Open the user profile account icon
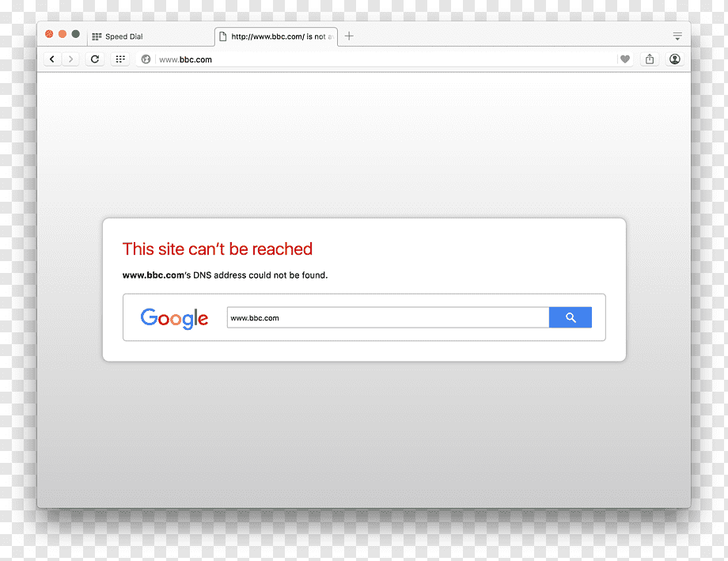728x561 pixels. coord(675,59)
